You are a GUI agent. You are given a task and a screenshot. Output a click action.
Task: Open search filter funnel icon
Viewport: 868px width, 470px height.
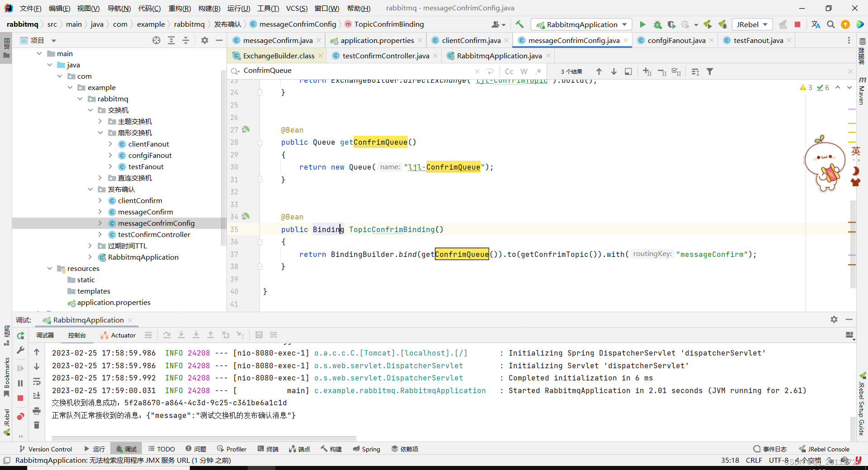click(710, 71)
